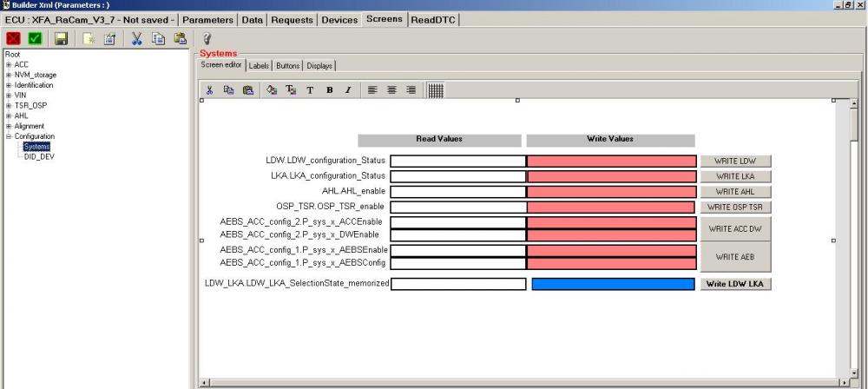Click the copy icon in main toolbar

pos(159,38)
